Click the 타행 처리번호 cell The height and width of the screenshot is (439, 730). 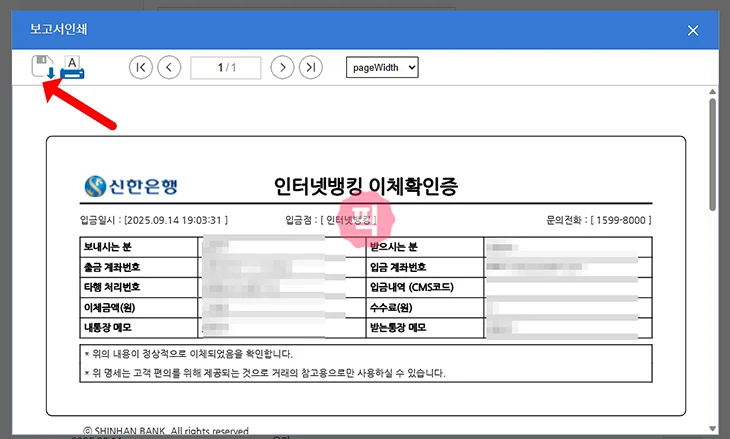pyautogui.click(x=139, y=287)
